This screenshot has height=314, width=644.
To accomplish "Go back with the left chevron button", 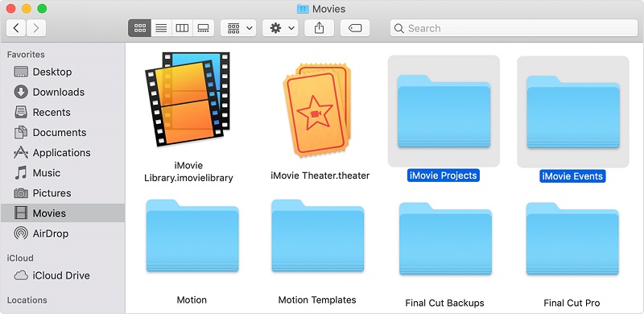I will click(16, 28).
